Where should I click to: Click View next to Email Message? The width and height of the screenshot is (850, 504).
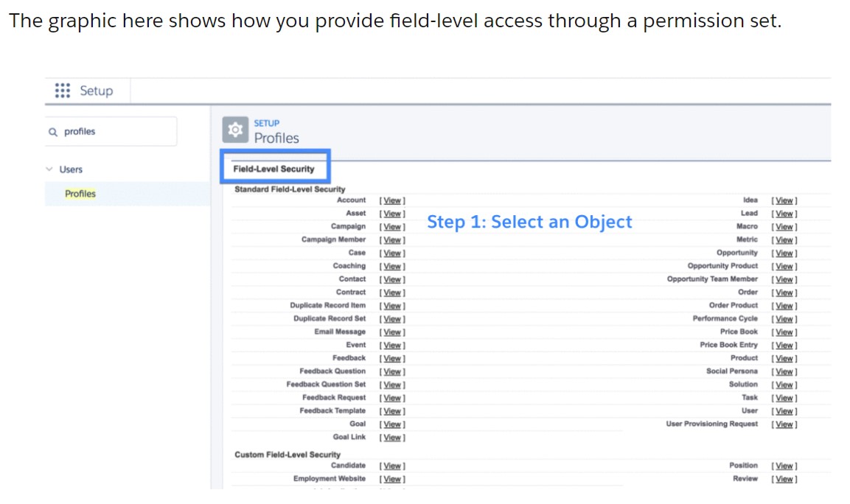[x=392, y=332]
